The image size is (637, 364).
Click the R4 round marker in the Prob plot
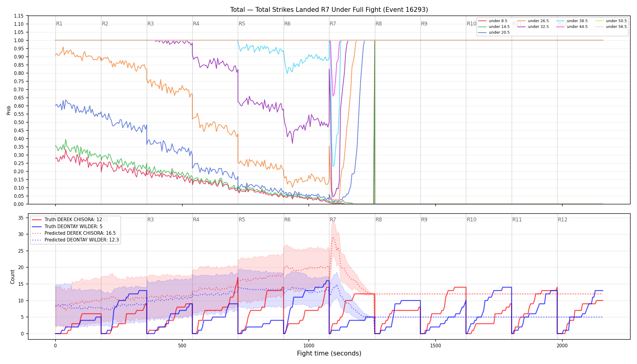pos(196,24)
